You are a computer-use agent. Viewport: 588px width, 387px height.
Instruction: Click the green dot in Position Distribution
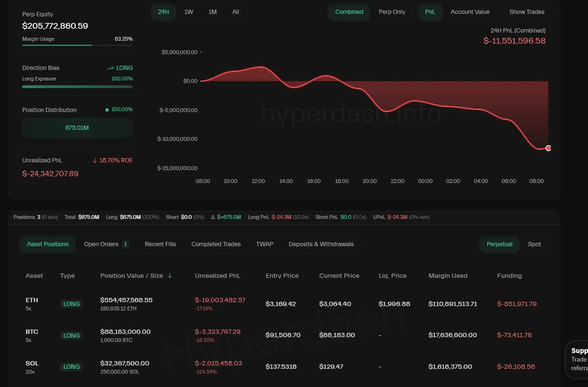[x=107, y=110]
